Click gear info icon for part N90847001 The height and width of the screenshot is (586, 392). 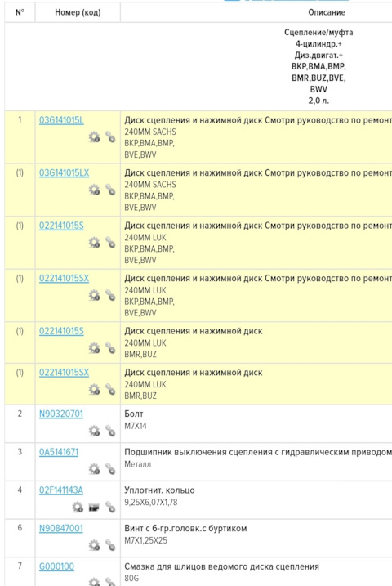(95, 545)
